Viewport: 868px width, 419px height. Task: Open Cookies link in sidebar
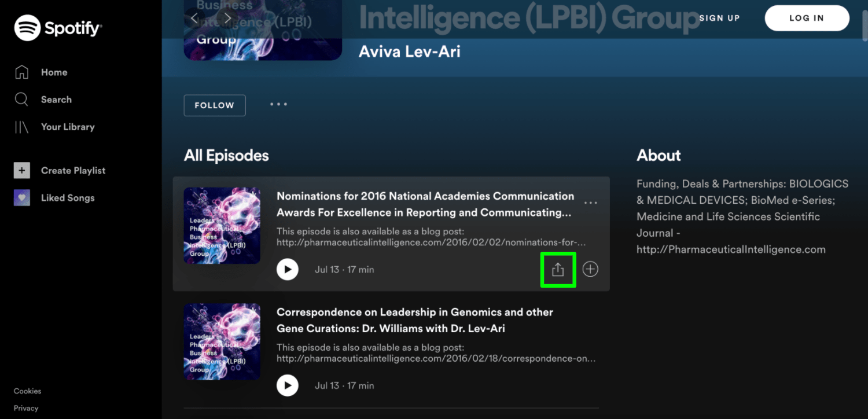point(28,391)
